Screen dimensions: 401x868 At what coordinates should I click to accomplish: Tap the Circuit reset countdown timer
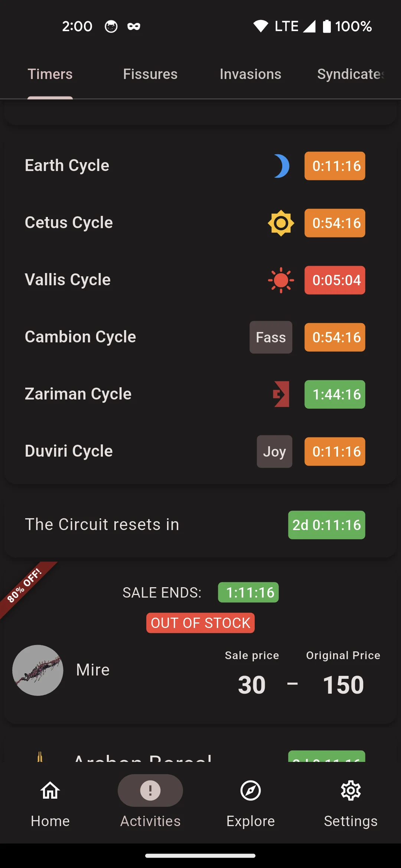pos(327,525)
